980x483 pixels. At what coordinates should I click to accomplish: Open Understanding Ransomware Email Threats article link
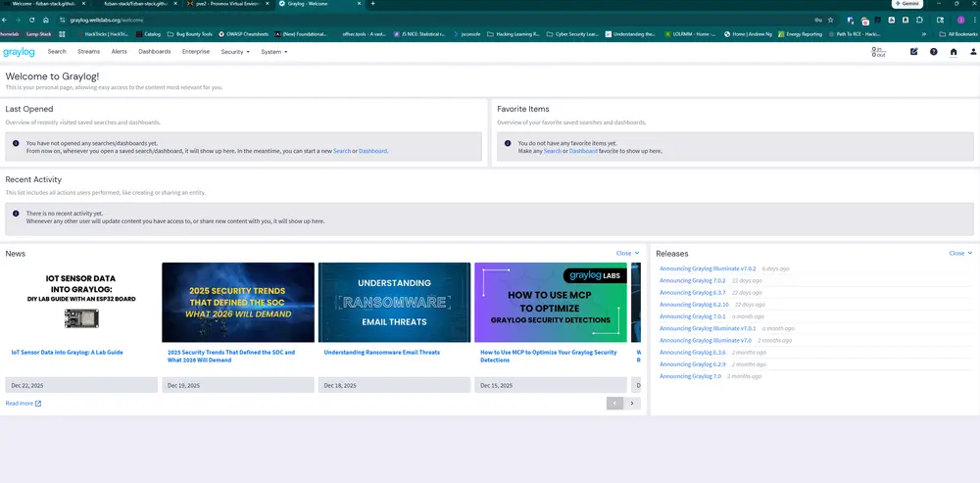(x=382, y=353)
